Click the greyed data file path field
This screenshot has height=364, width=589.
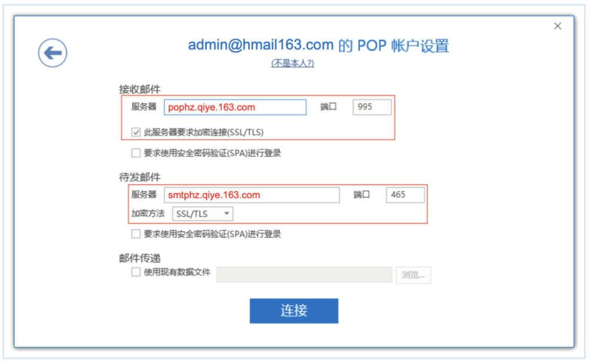tap(305, 275)
